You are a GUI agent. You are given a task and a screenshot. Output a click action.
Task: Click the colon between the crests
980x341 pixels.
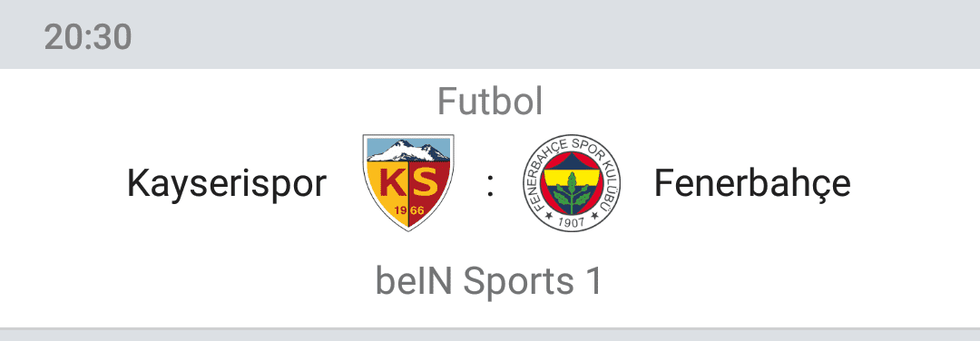pos(491,186)
